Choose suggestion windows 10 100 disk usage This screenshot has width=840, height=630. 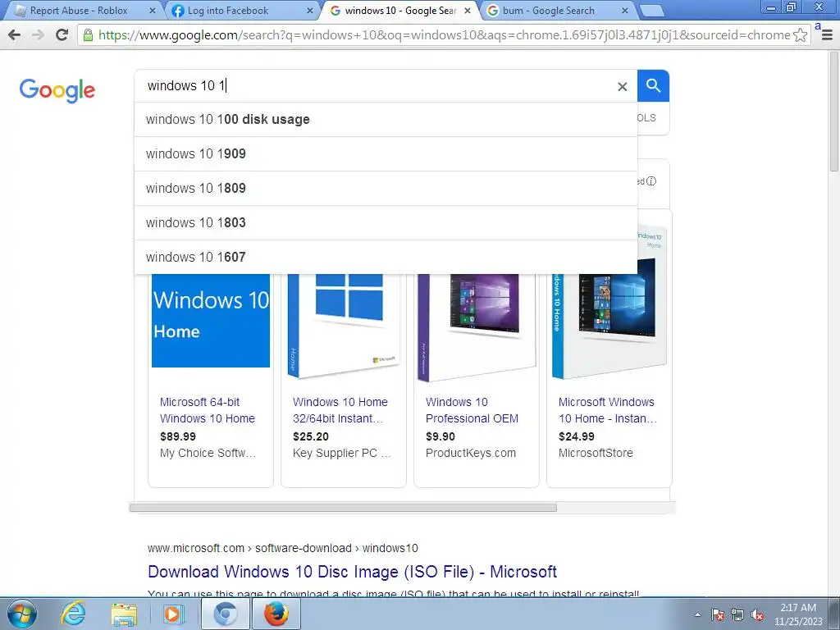tap(386, 120)
